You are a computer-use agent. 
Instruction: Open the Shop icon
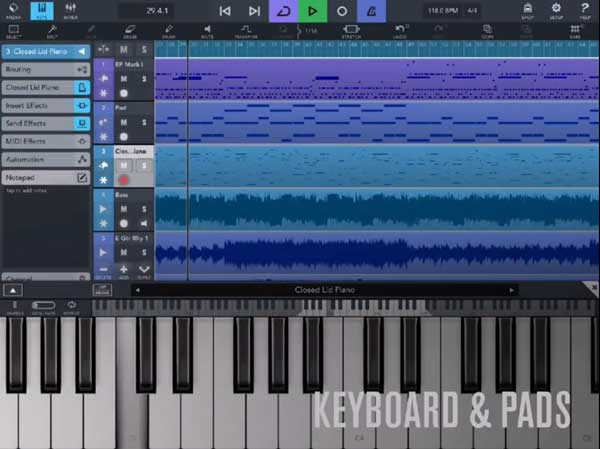point(527,11)
